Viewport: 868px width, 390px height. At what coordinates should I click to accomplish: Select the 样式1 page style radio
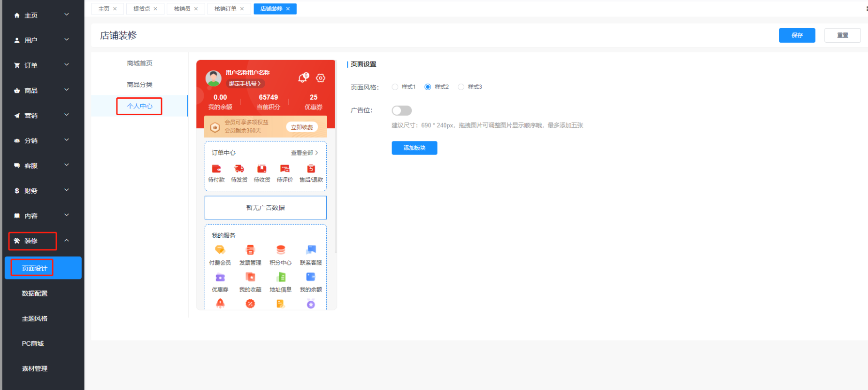point(395,87)
